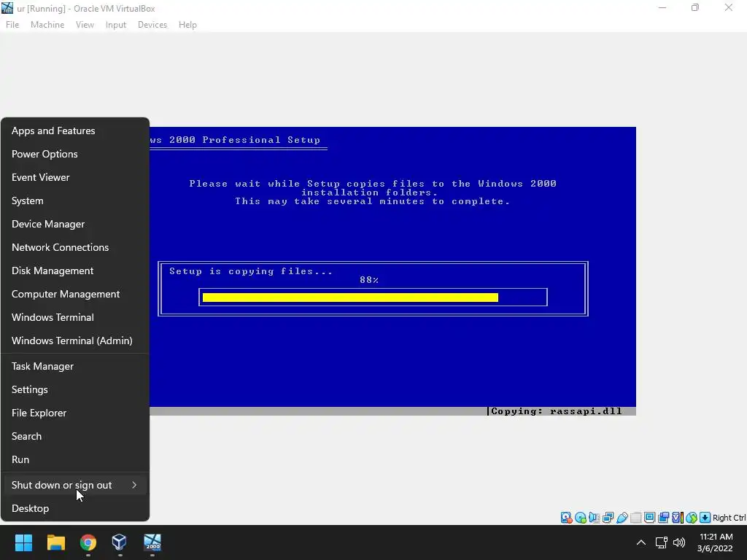Choose Desktop in the context menu
The width and height of the screenshot is (747, 560).
pyautogui.click(x=75, y=508)
